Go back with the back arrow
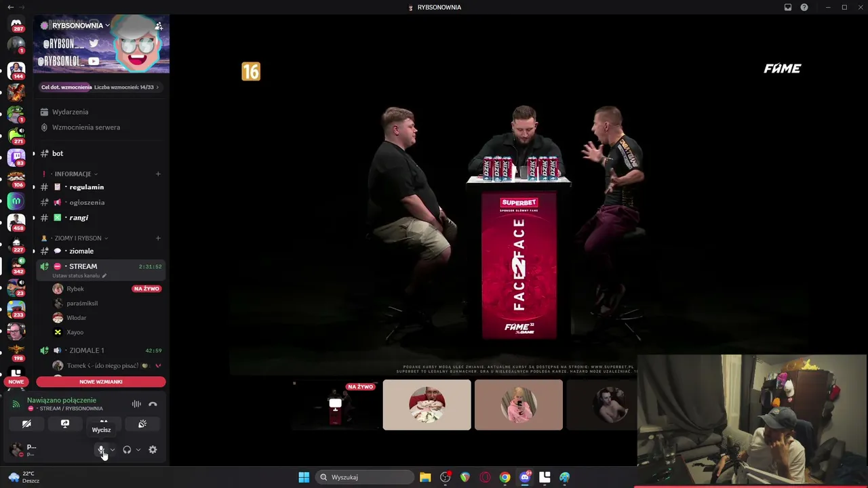Image resolution: width=868 pixels, height=488 pixels. (10, 7)
